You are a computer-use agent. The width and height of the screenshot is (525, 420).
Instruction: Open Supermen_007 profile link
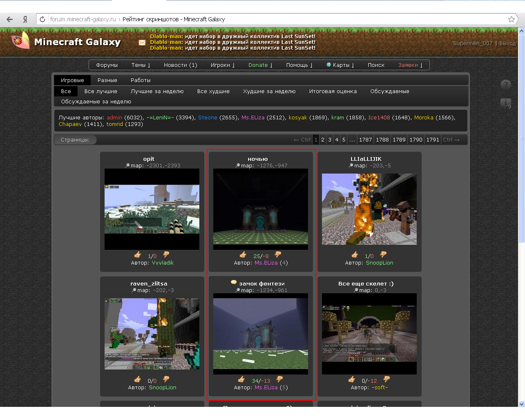click(472, 43)
